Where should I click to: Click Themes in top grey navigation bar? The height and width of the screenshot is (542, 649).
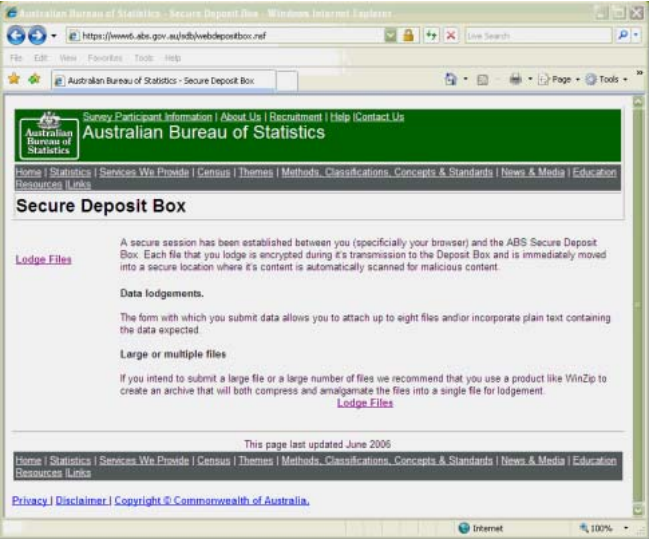tap(256, 172)
